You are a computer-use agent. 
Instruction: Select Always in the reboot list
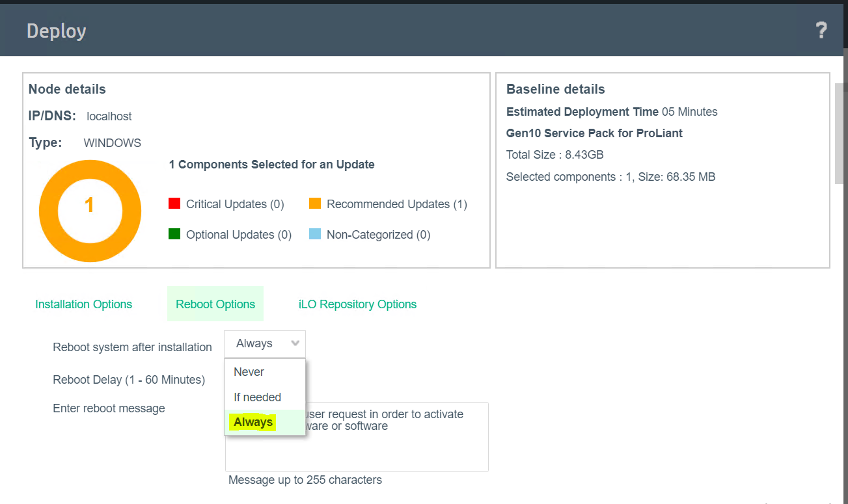click(254, 423)
